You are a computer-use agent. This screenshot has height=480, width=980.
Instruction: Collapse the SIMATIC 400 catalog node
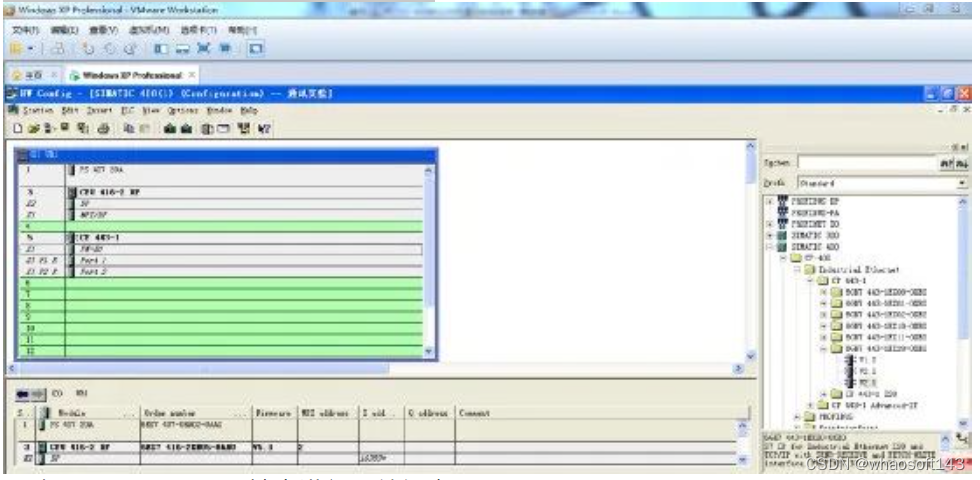[x=770, y=247]
